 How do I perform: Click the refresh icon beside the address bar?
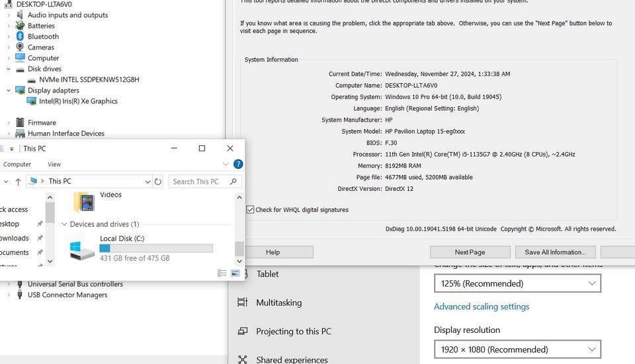158,182
